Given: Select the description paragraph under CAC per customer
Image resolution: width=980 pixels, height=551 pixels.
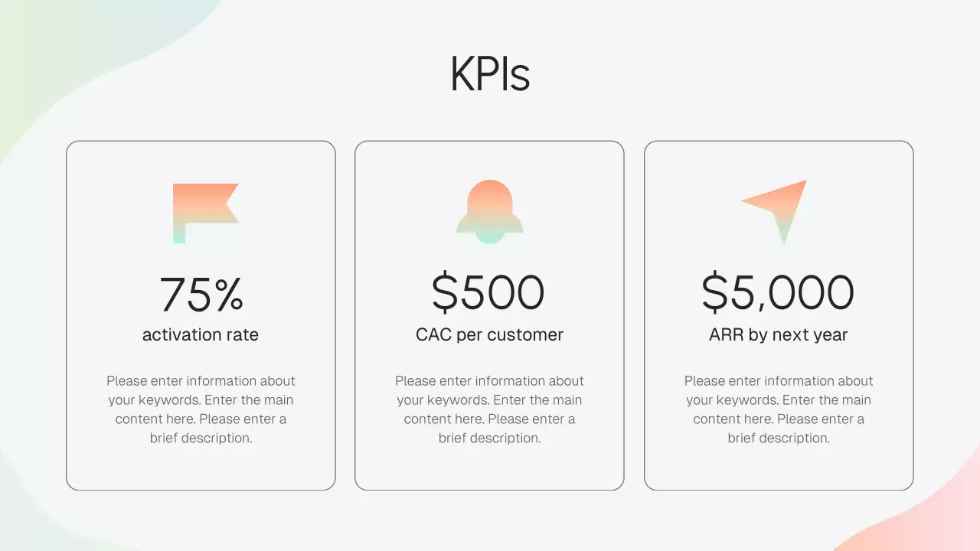Looking at the screenshot, I should point(489,409).
